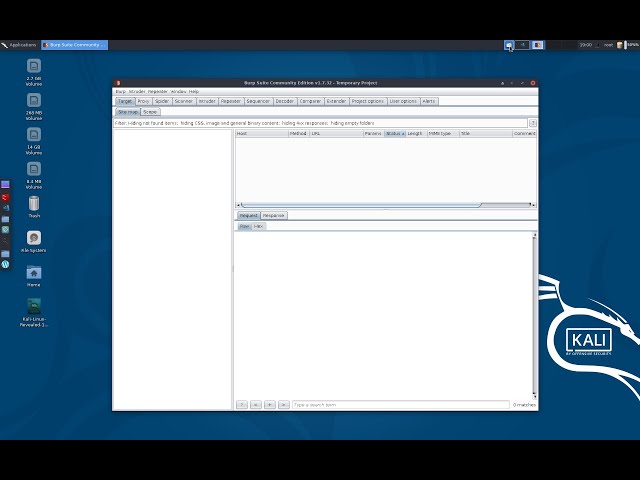Open the lower folder icon in side dock
The image size is (640, 480).
(5, 253)
